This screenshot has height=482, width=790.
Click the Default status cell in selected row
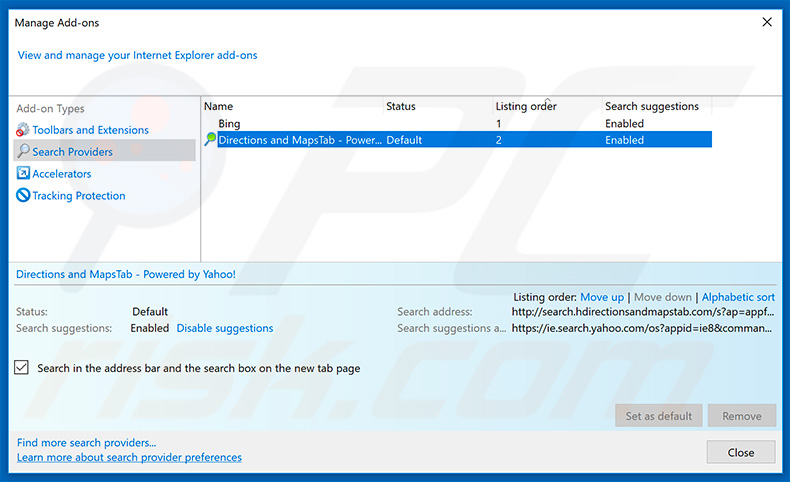[404, 140]
